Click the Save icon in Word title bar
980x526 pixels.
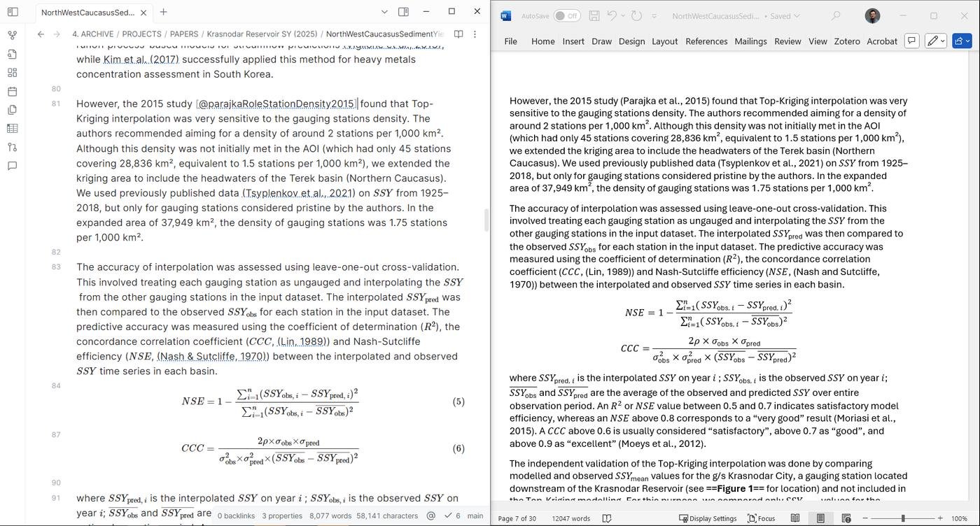594,16
